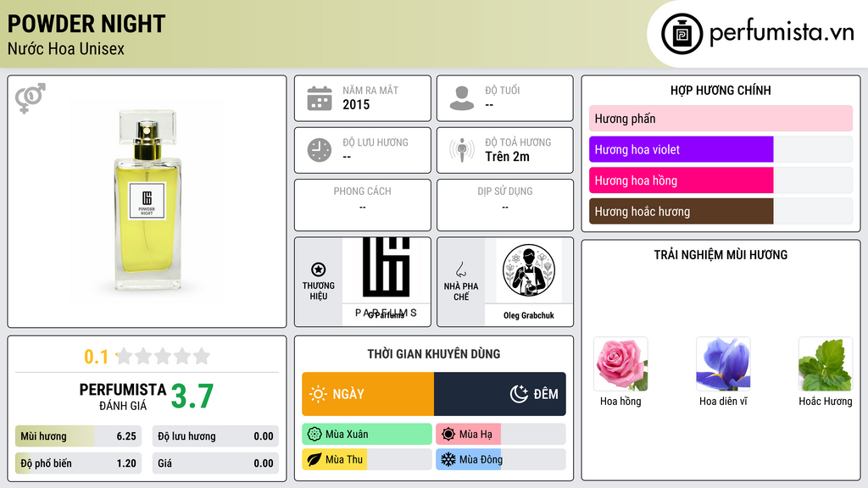
Task: Select the Mùa Thu season bar
Action: (367, 459)
